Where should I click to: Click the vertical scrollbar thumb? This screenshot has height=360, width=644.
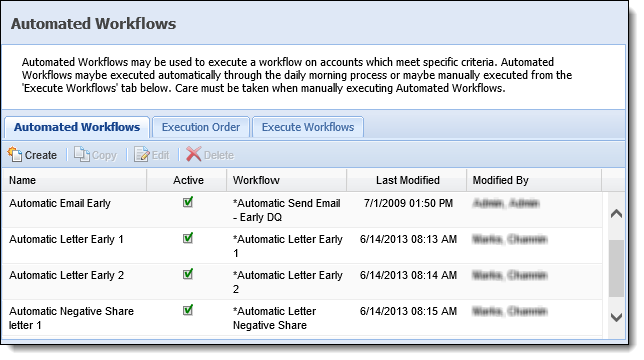(616, 268)
